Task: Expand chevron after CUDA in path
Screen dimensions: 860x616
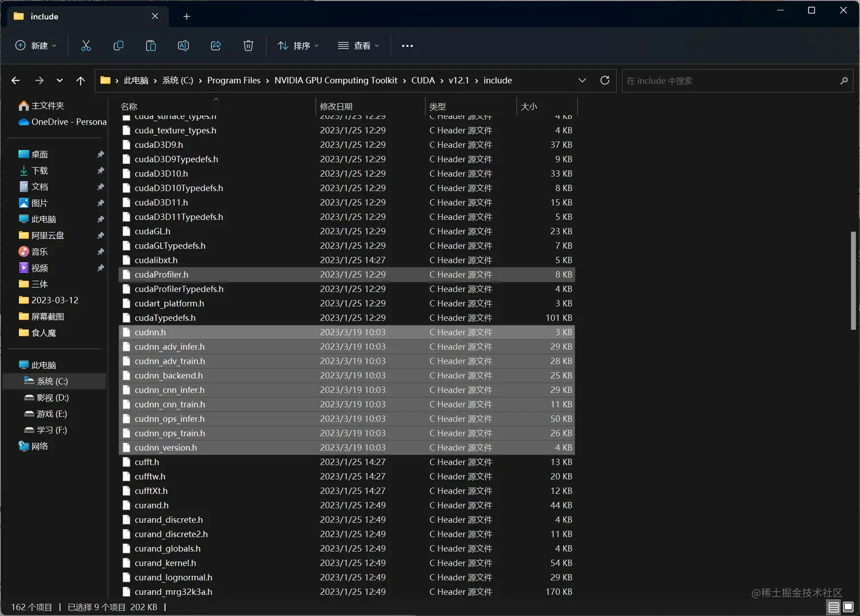Action: 441,81
